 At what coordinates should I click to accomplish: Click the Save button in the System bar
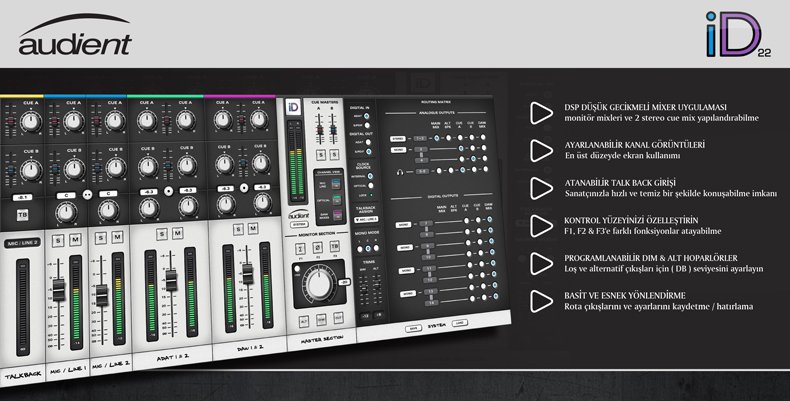pos(414,327)
